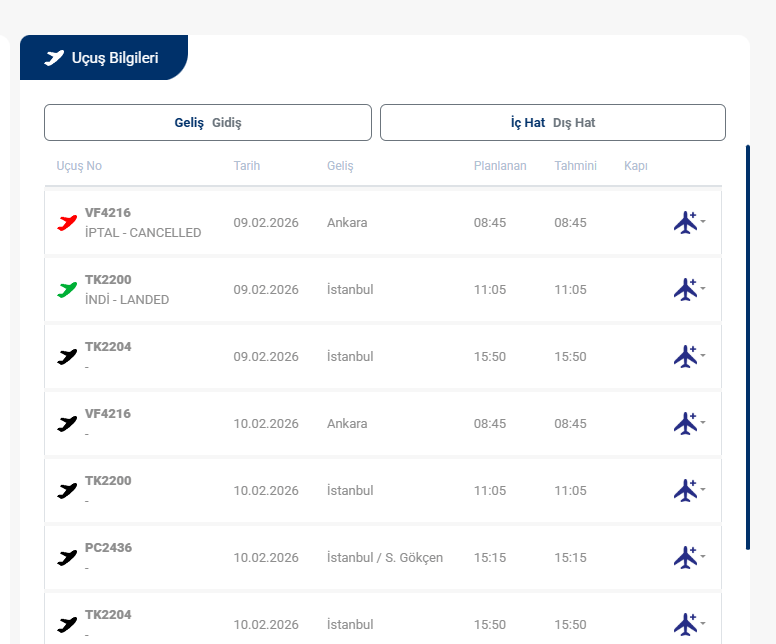Click black plane icon of TK2204 on 10.02.2026
Viewport: 776px width, 644px height.
[x=67, y=625]
